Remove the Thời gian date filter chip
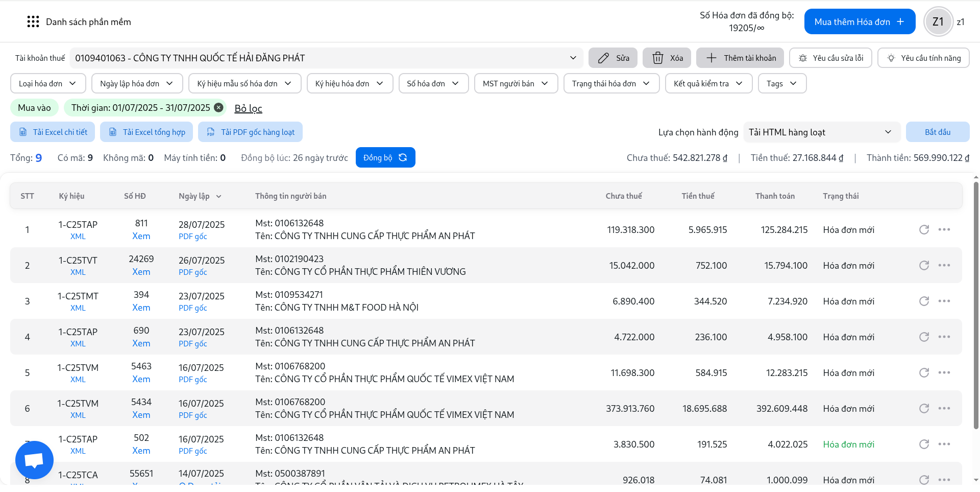The width and height of the screenshot is (980, 492). click(218, 107)
